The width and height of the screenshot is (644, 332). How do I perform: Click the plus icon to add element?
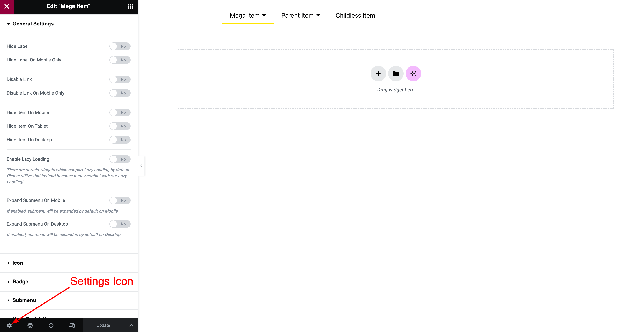[x=378, y=74]
